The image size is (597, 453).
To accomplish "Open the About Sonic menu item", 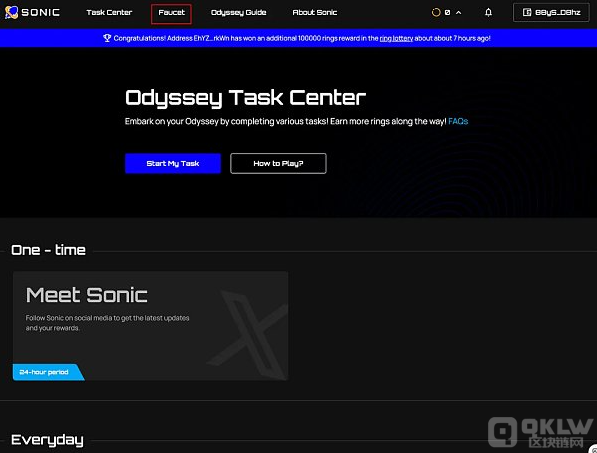I will coord(315,13).
